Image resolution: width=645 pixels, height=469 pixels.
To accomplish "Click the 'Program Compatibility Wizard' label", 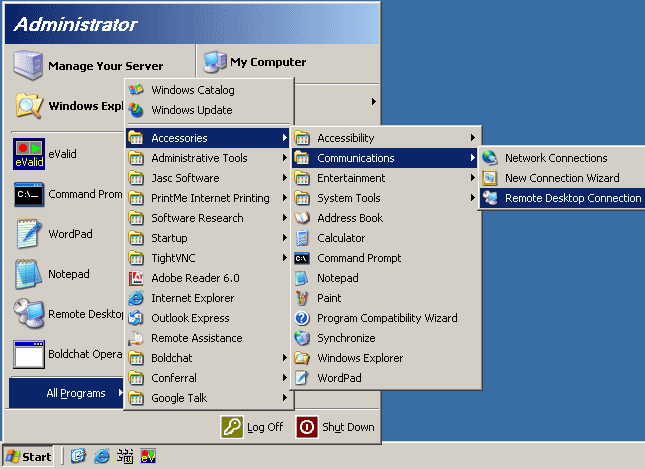I will pos(387,318).
